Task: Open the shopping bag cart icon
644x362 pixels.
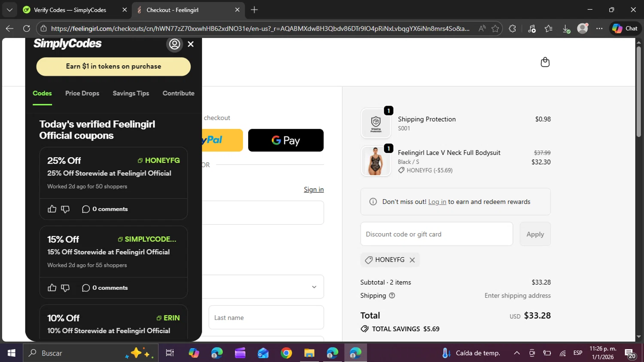Action: [x=545, y=62]
